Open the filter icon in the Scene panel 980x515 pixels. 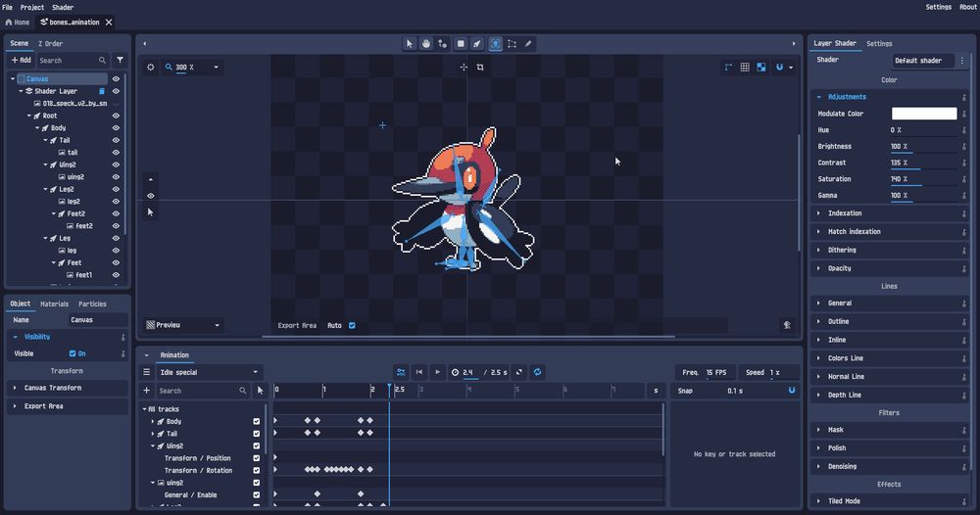[x=120, y=60]
